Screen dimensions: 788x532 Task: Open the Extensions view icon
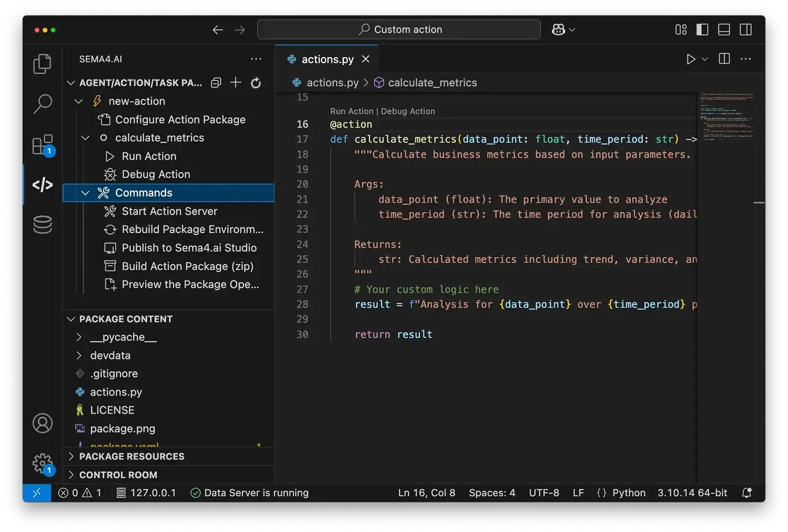point(42,145)
